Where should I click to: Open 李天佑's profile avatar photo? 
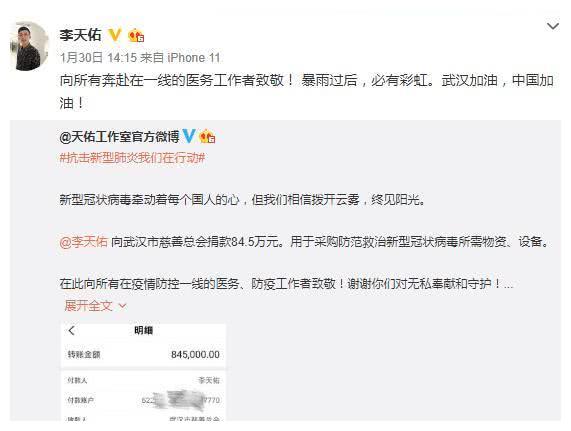pyautogui.click(x=28, y=46)
